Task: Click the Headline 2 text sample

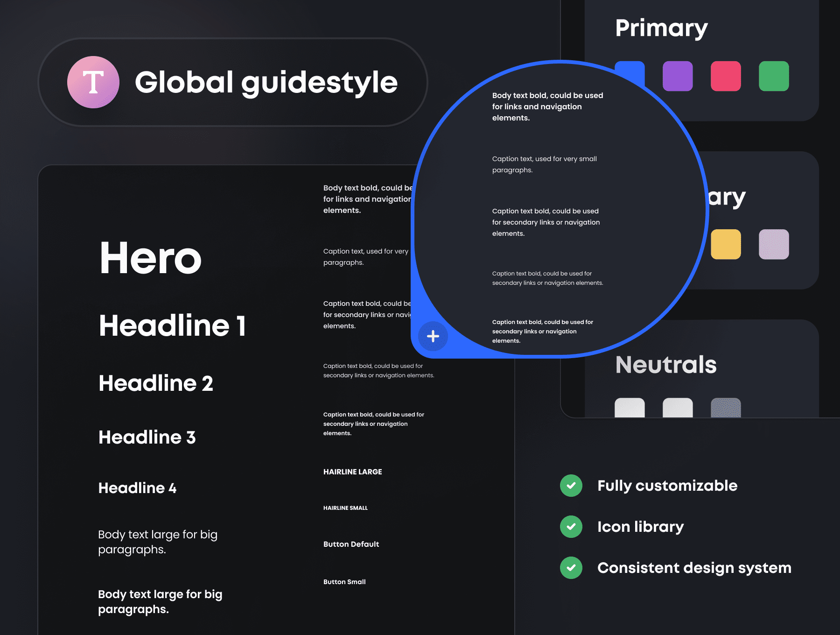Action: tap(156, 383)
